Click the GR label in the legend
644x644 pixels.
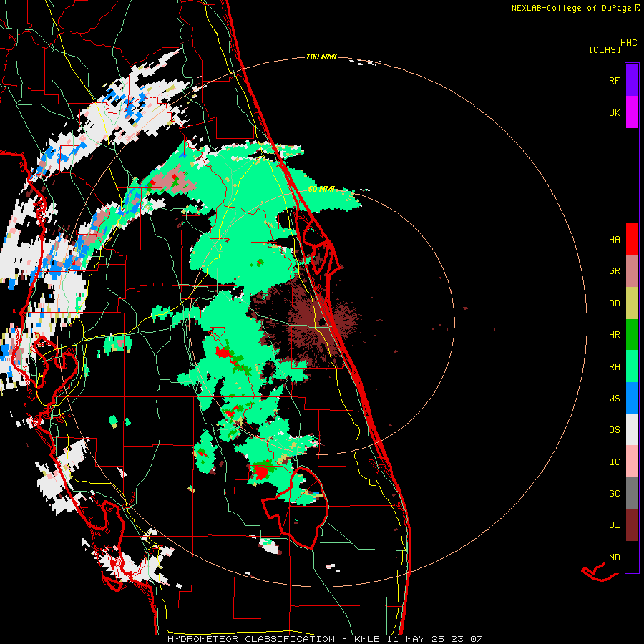(x=614, y=271)
